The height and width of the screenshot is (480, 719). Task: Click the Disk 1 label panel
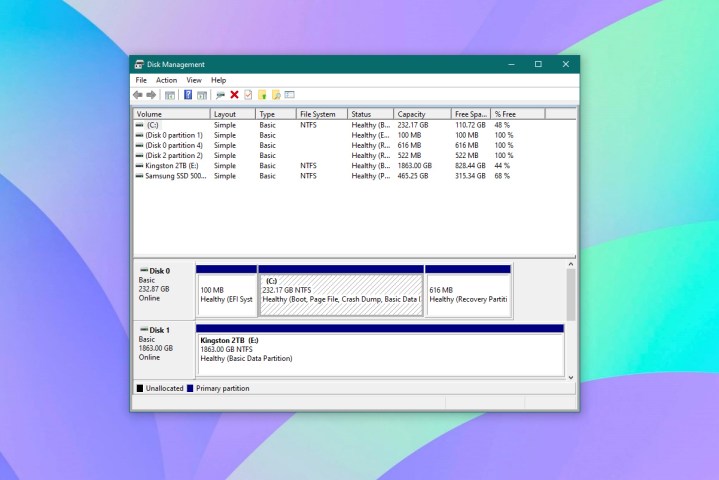click(x=164, y=349)
